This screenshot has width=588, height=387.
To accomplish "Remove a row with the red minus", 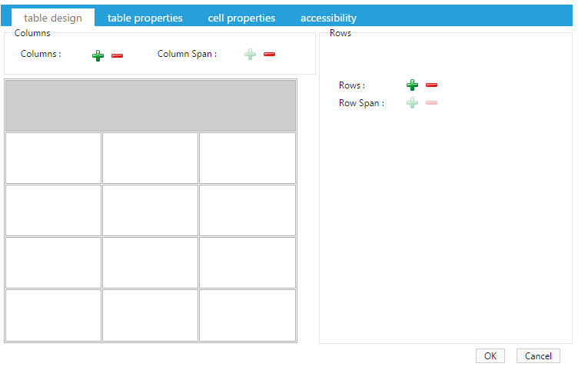I will [431, 85].
